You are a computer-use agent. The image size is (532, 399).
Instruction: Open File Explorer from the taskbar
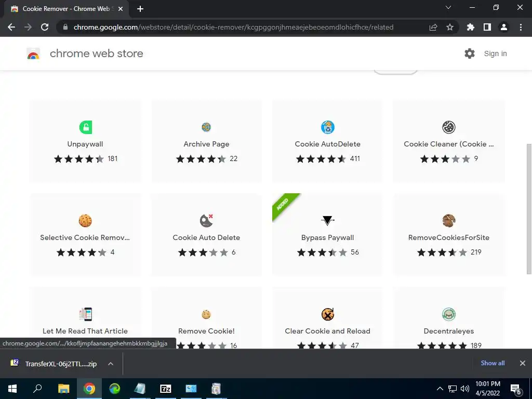click(63, 389)
